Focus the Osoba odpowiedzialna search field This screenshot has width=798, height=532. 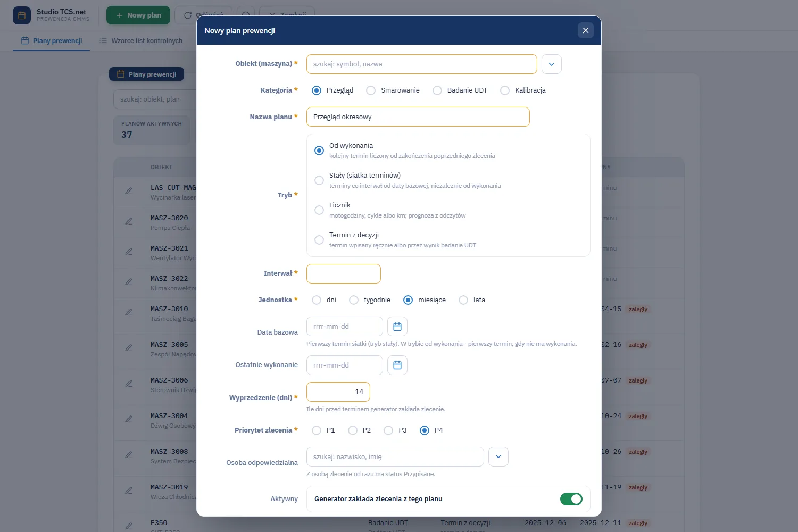(x=395, y=457)
